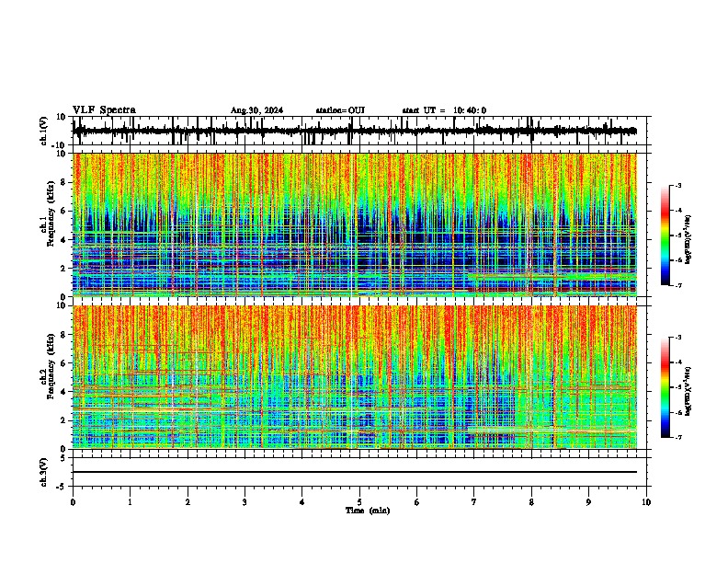Click the "Time (min)" x-axis label
Viewport: 728px width, 563px height.
368,511
